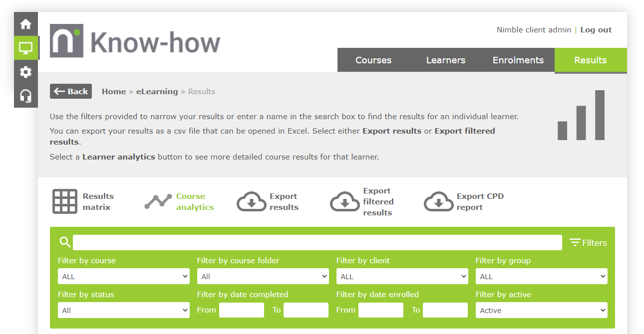Screen dimensions: 644x334
Task: Follow the eLearning breadcrumb link
Action: pyautogui.click(x=157, y=92)
